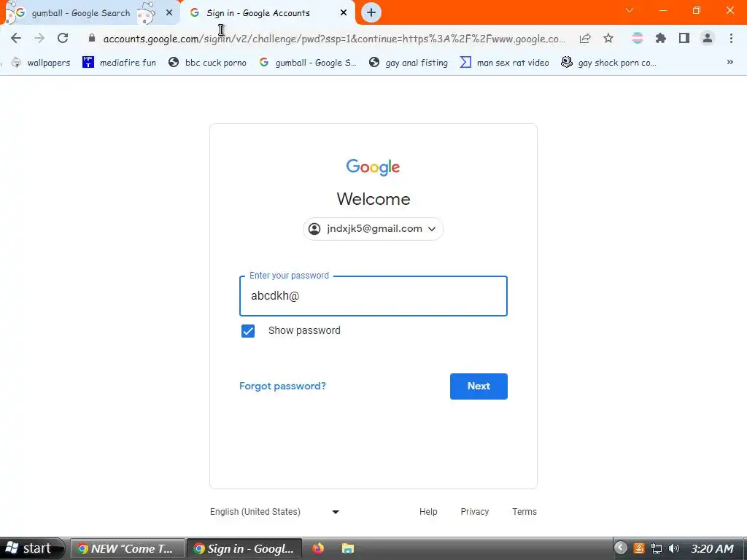Select the Sign in - Googl... taskbar window
This screenshot has height=560, width=747.
[244, 549]
